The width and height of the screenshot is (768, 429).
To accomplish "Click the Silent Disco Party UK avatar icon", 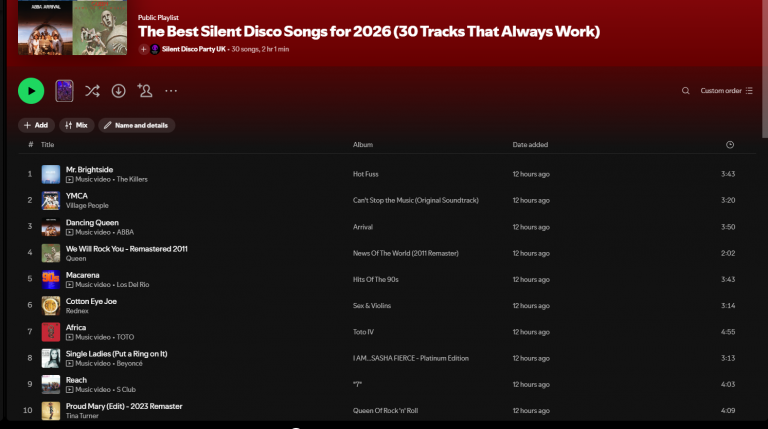I will 155,49.
